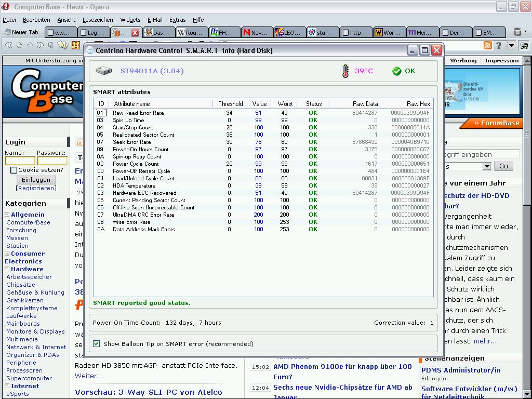Open AMD Phenom 9100e news headline

click(342, 371)
